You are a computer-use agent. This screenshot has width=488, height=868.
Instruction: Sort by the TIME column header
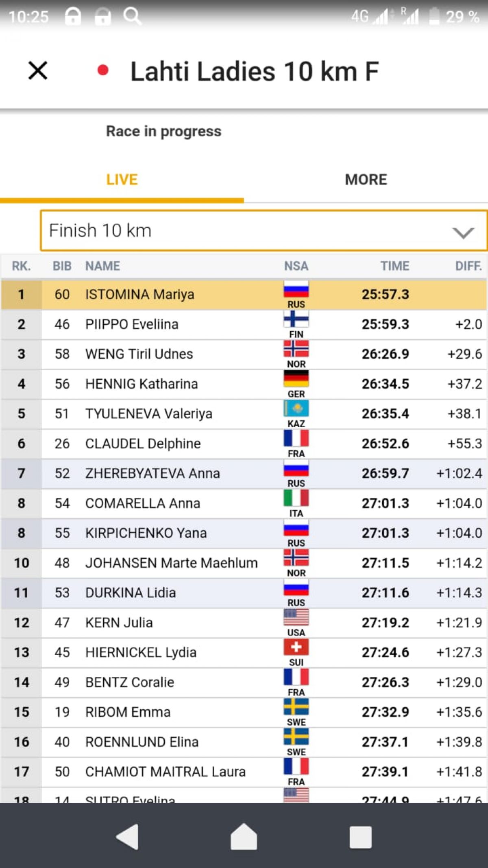(x=394, y=266)
